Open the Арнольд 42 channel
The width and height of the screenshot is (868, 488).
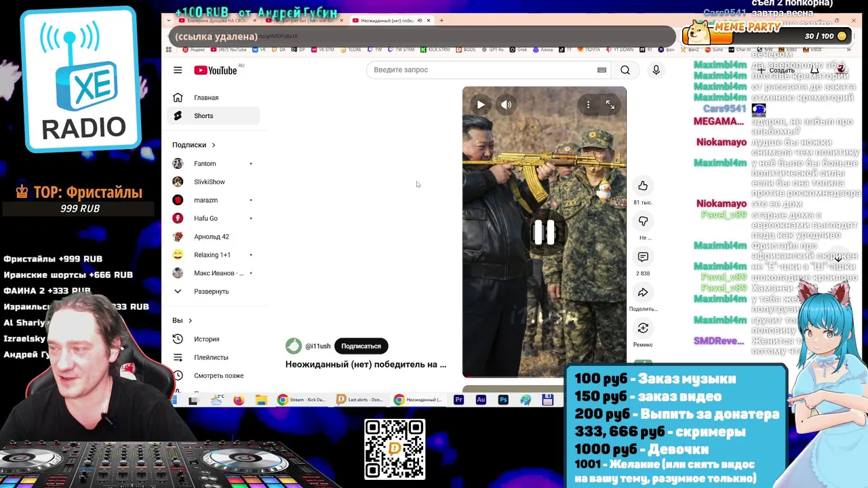[214, 237]
